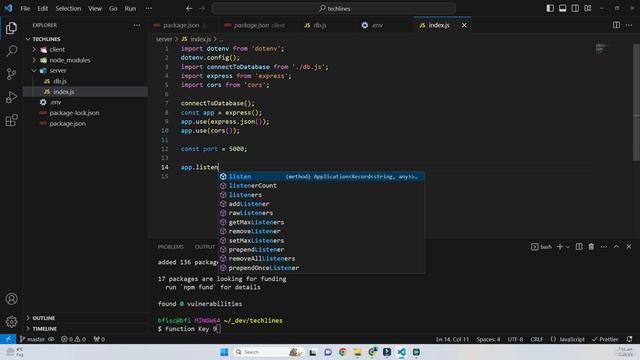Create a new terminal with plus

tap(560, 247)
